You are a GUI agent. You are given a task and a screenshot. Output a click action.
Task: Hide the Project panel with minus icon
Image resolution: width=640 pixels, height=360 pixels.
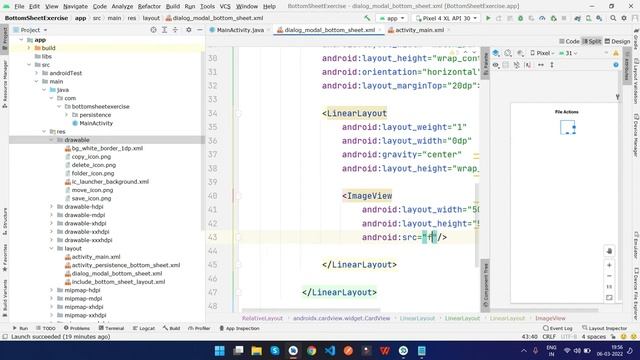200,30
